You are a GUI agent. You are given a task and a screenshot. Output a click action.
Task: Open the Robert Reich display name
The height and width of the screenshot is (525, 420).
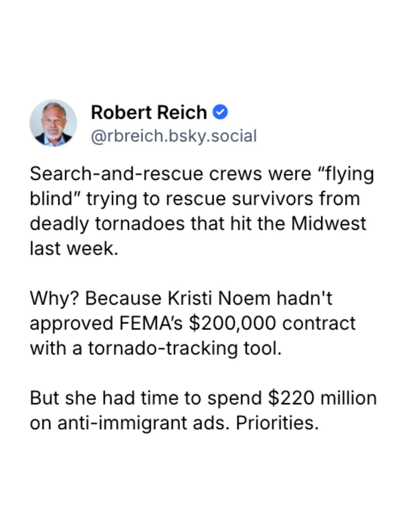pos(149,112)
